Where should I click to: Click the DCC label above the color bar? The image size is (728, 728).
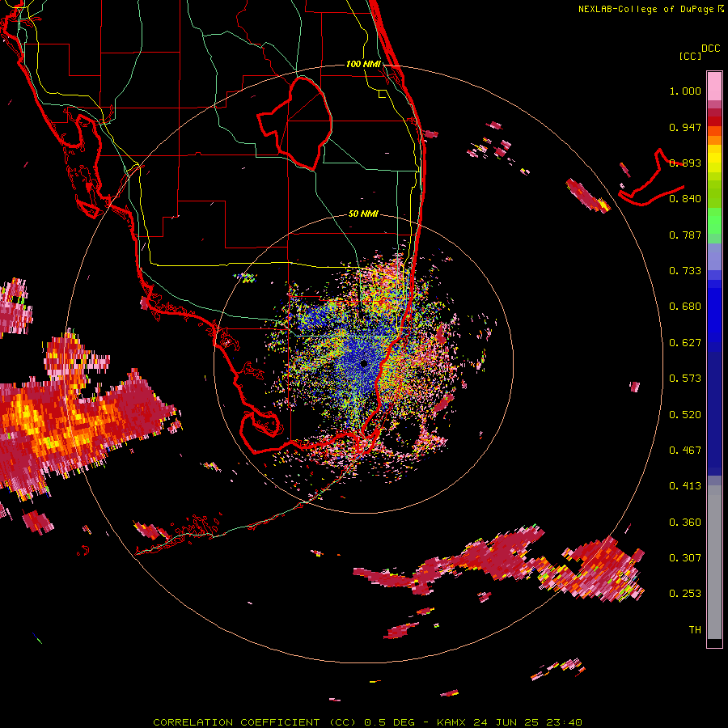pyautogui.click(x=710, y=49)
